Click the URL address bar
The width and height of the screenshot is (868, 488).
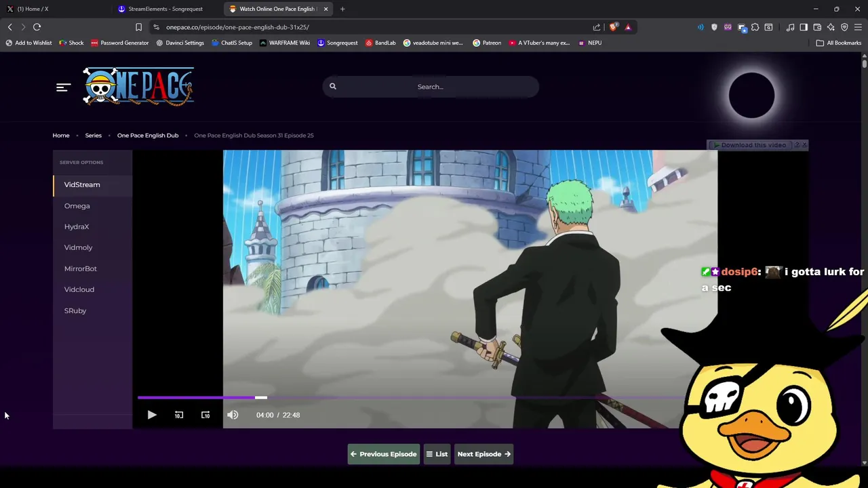pos(373,27)
